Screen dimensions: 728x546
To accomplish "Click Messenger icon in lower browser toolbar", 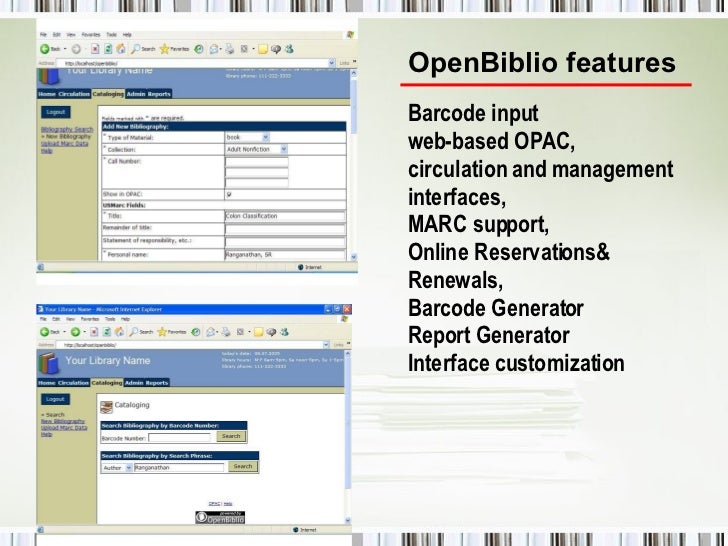I will pos(285,332).
